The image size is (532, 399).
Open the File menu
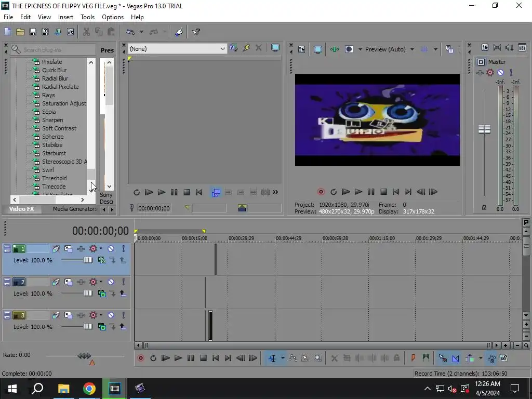pyautogui.click(x=8, y=17)
